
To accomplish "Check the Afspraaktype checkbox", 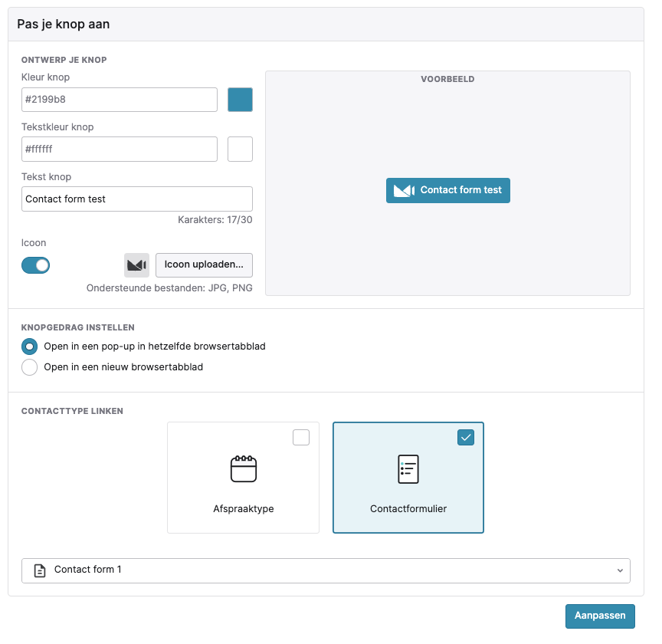I will click(x=301, y=437).
